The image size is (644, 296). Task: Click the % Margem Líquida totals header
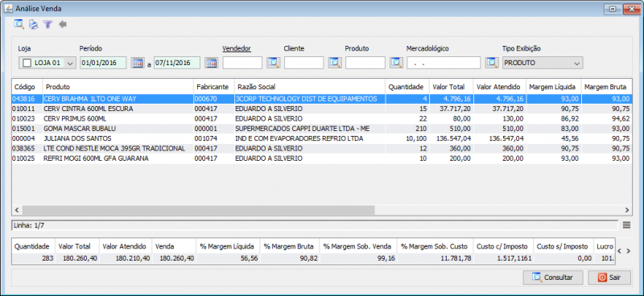228,247
